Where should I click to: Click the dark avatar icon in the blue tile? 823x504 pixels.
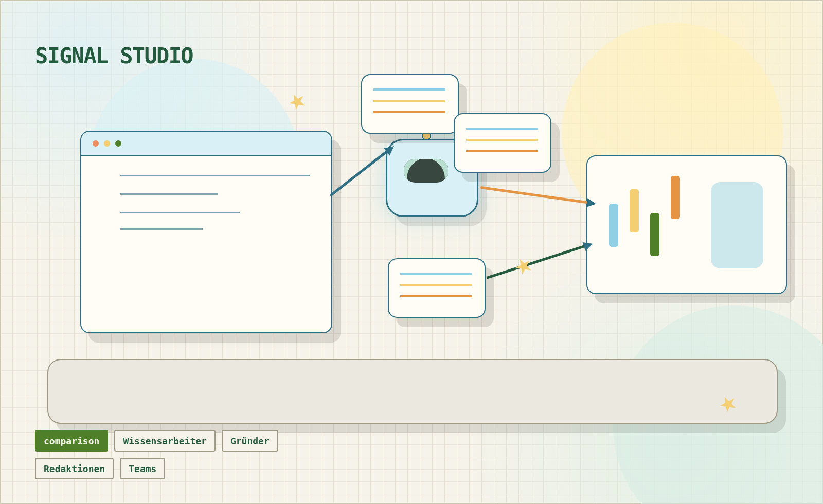pos(426,171)
